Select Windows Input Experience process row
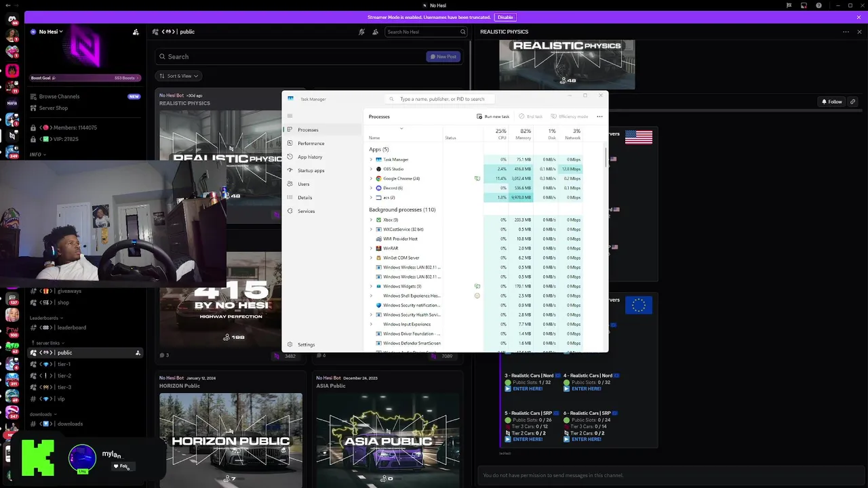 point(475,324)
